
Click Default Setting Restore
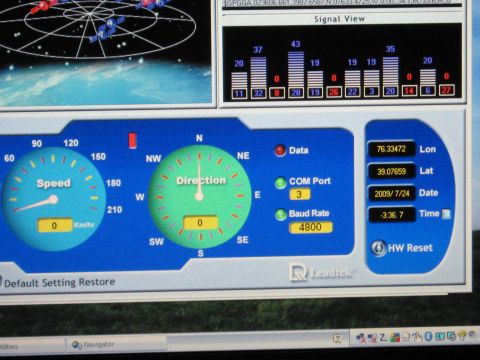coord(59,283)
